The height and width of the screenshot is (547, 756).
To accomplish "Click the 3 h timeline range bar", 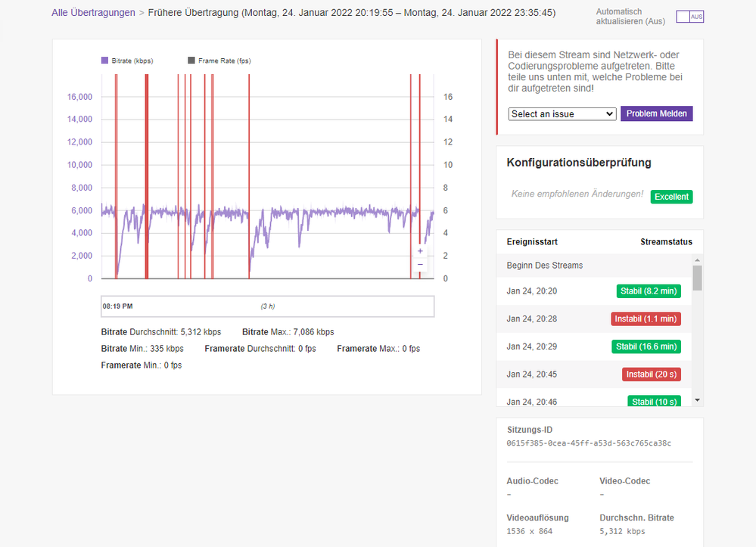I will point(268,306).
